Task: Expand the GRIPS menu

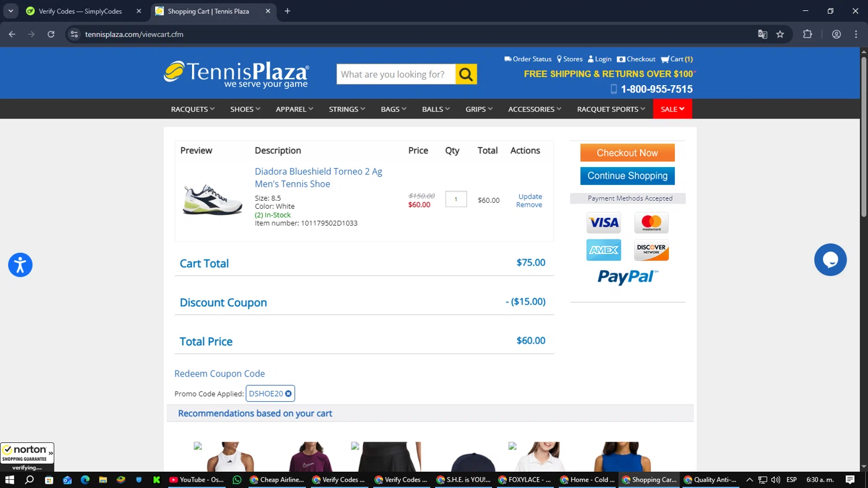Action: pos(479,109)
